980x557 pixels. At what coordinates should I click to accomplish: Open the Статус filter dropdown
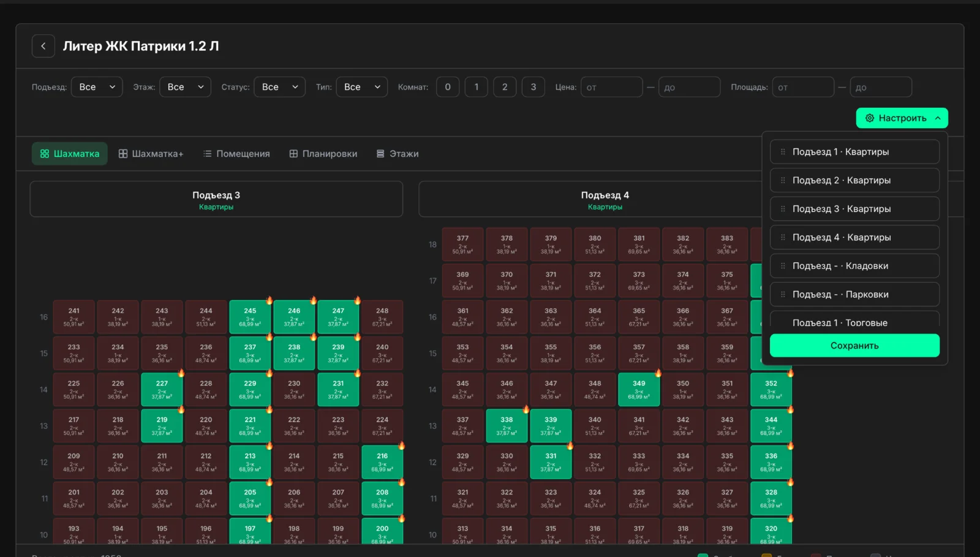[280, 87]
